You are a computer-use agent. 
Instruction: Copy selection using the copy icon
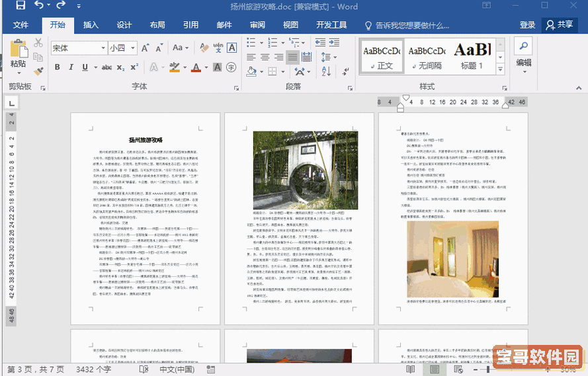[38, 57]
